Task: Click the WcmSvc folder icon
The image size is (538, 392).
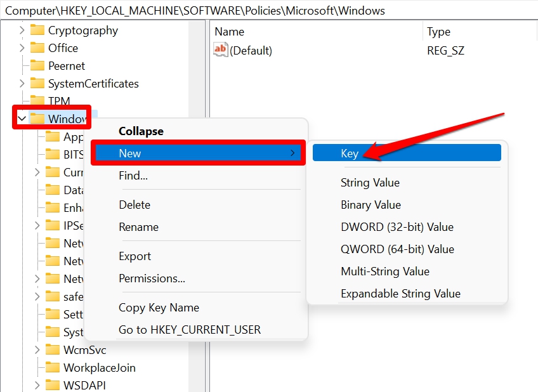Action: coord(53,350)
